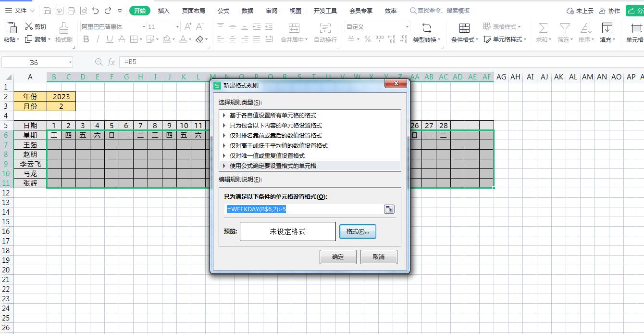Click the range selector icon beside the formula box

389,209
